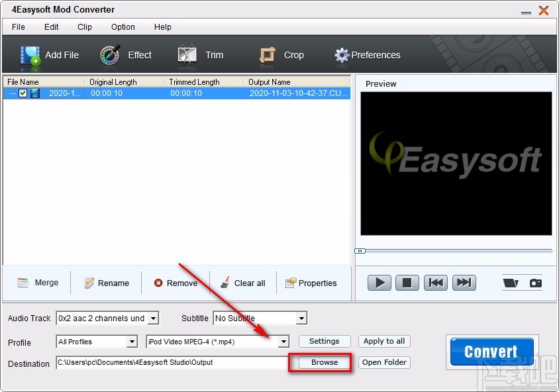The width and height of the screenshot is (559, 392).
Task: Open the Option menu
Action: coord(123,27)
